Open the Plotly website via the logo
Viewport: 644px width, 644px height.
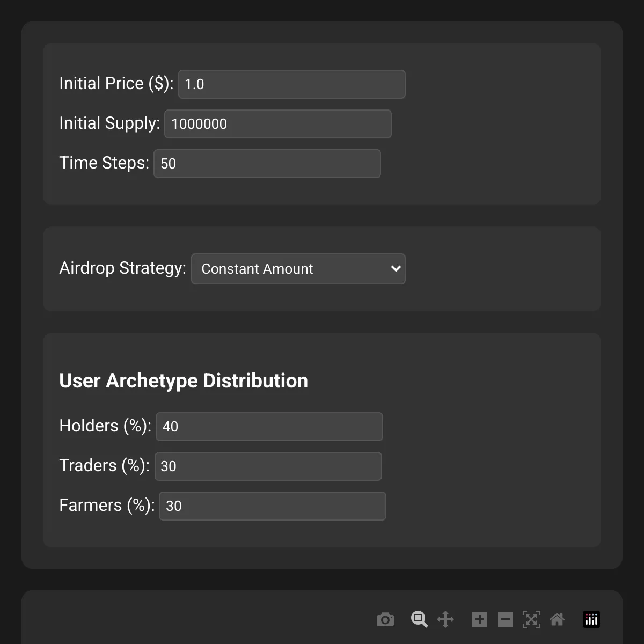click(x=591, y=619)
